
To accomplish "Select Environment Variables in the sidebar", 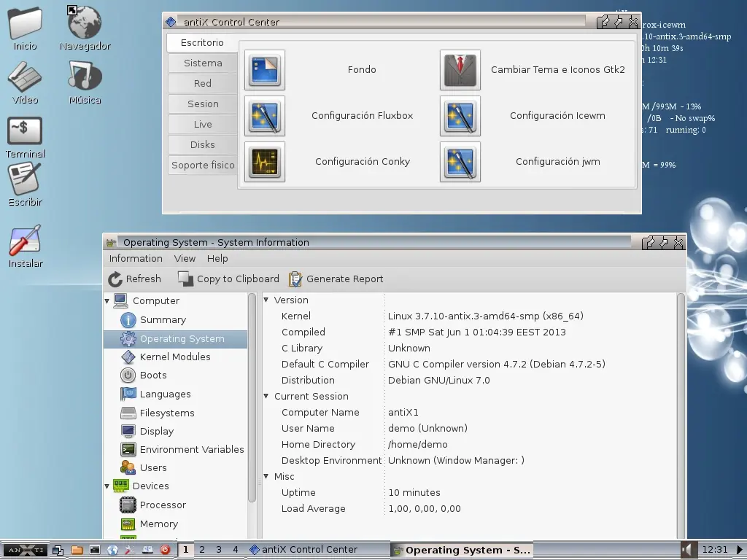I will pos(192,449).
